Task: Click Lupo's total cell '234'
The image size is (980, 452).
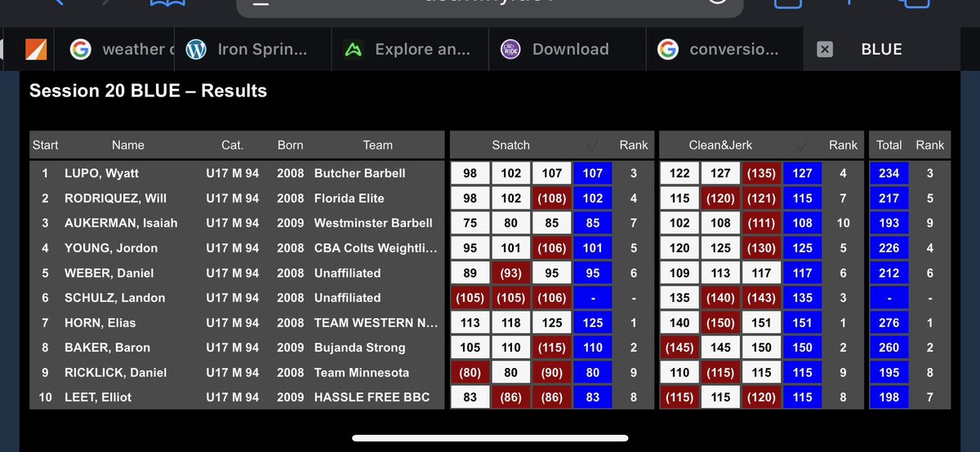Action: point(889,173)
